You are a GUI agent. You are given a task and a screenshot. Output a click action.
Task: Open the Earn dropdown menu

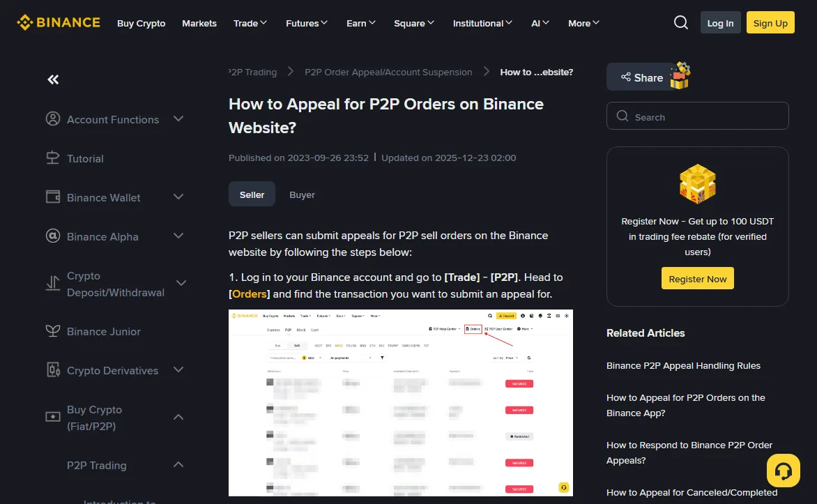360,23
